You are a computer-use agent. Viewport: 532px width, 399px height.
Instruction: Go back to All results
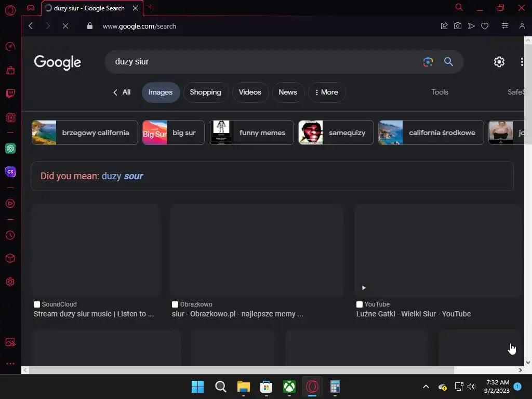point(122,92)
